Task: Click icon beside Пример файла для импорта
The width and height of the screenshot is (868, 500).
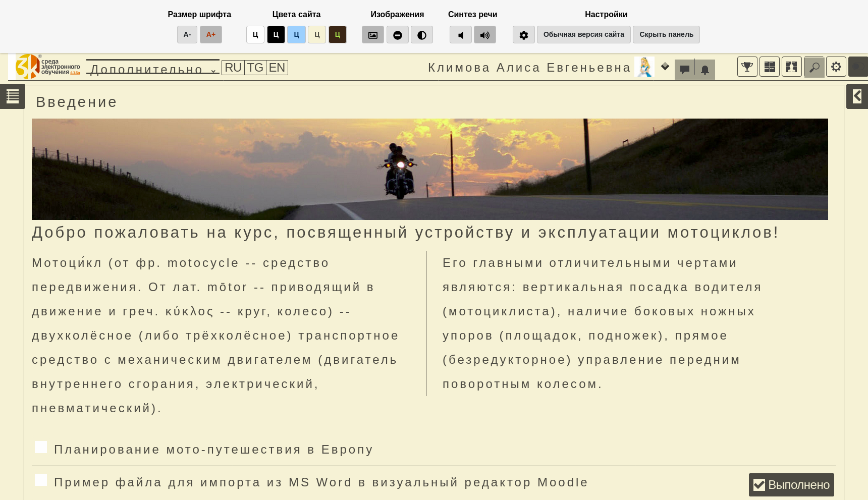Action: pos(41,480)
